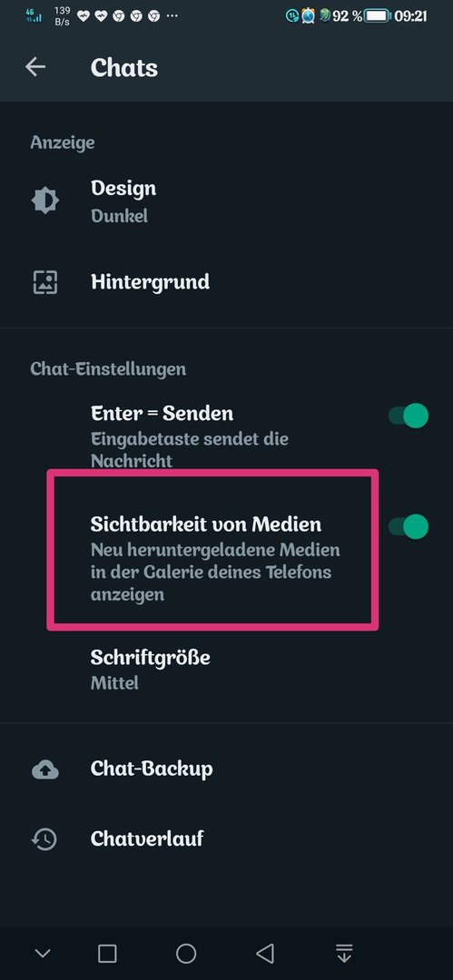This screenshot has width=453, height=980.
Task: Turn off Sichtbarkeit von Medien switch
Action: 409,526
